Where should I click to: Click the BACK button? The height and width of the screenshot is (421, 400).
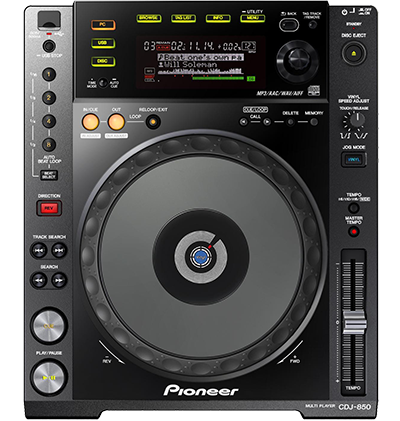pyautogui.click(x=289, y=25)
